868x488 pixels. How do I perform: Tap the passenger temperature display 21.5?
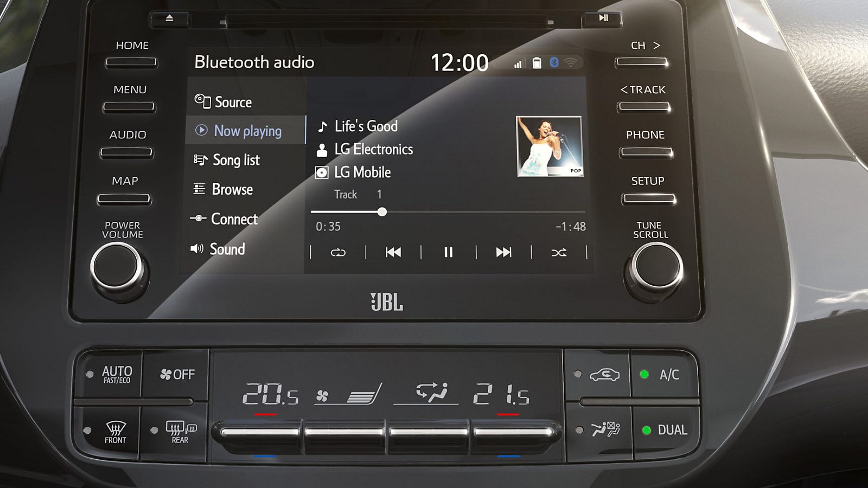point(501,394)
